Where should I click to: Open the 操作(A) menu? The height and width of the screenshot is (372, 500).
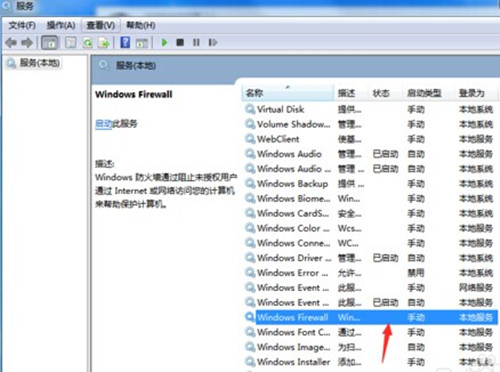[61, 25]
